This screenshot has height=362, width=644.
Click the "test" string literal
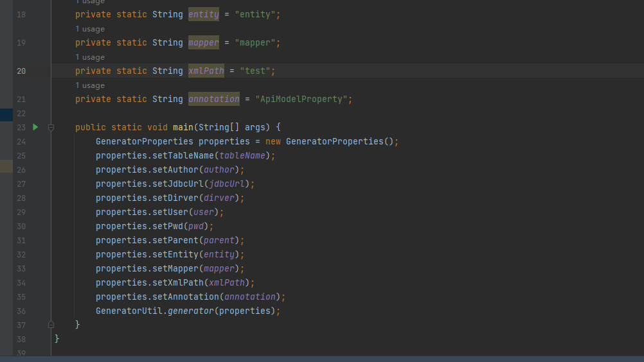tap(255, 71)
